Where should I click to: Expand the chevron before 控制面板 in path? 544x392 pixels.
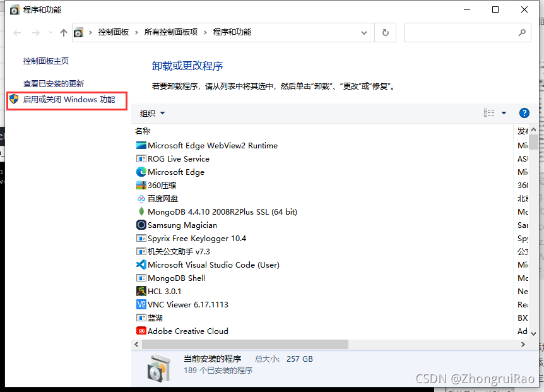[x=90, y=32]
